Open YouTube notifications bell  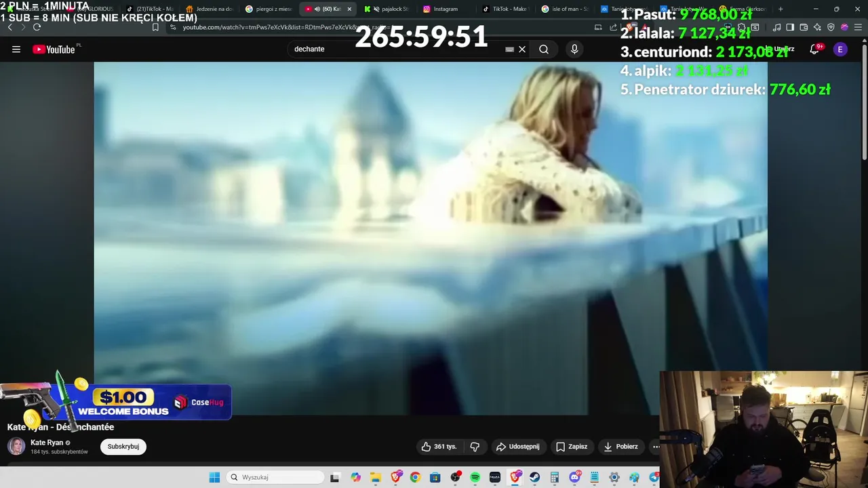(x=815, y=49)
